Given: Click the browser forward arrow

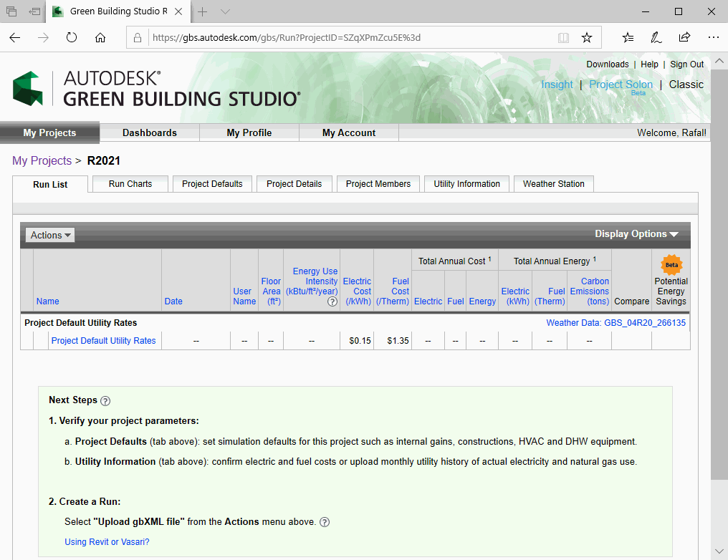Looking at the screenshot, I should coord(43,37).
